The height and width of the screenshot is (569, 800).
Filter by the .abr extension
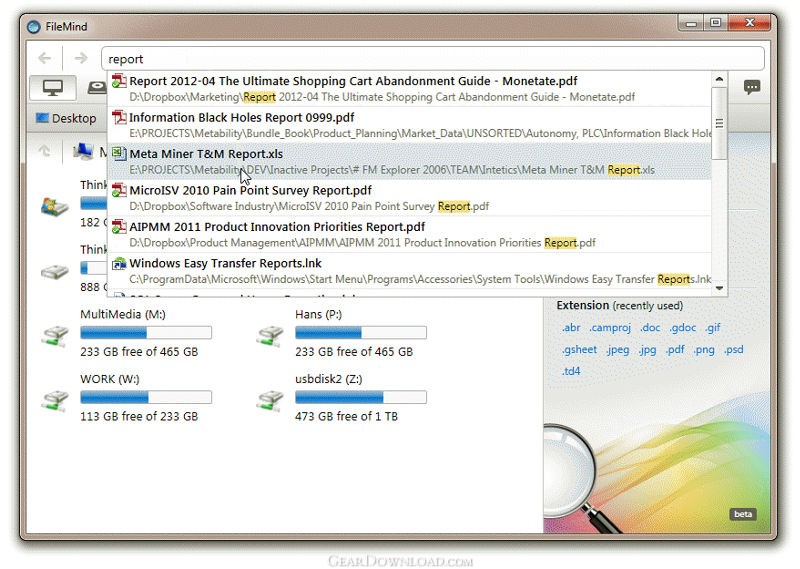tap(571, 328)
